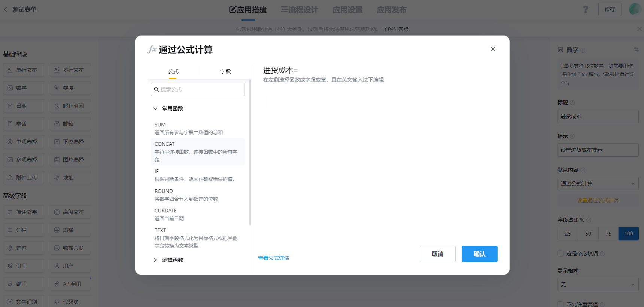The height and width of the screenshot is (307, 644).
Task: Add a 附件上传 field
Action: click(24, 178)
